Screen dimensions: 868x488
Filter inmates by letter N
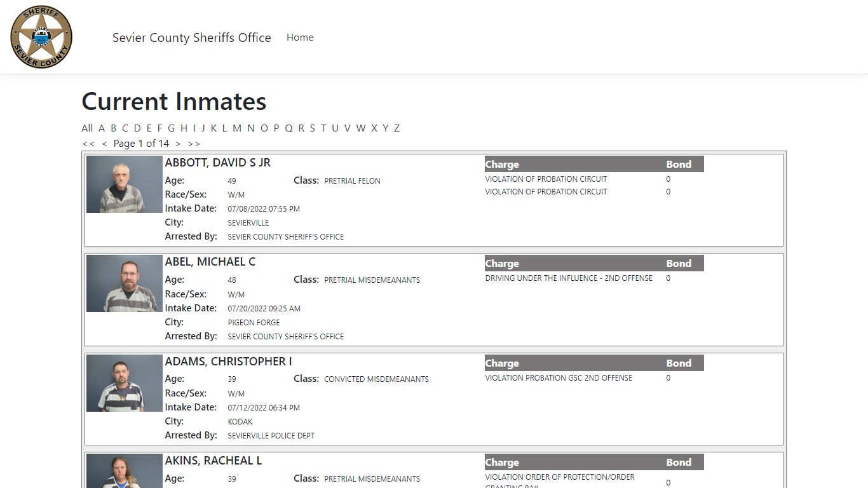pyautogui.click(x=251, y=128)
